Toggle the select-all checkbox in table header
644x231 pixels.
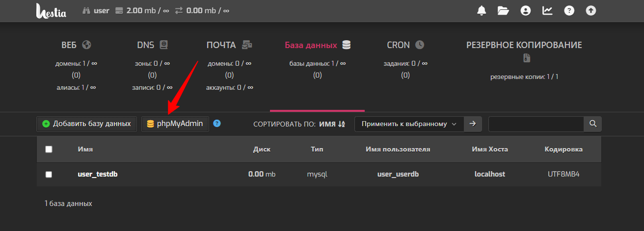[49, 149]
